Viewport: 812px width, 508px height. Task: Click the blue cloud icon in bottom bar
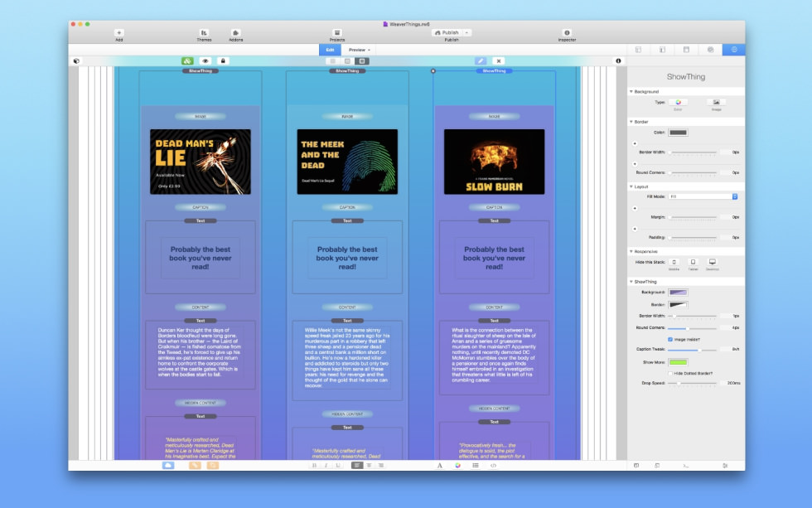168,466
